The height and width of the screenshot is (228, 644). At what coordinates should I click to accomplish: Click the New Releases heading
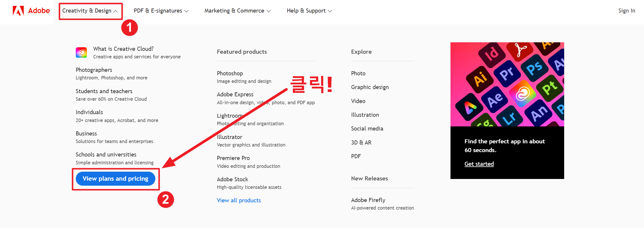pos(369,178)
